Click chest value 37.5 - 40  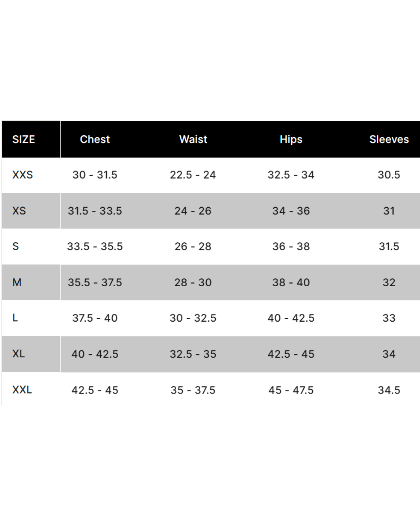click(x=95, y=318)
